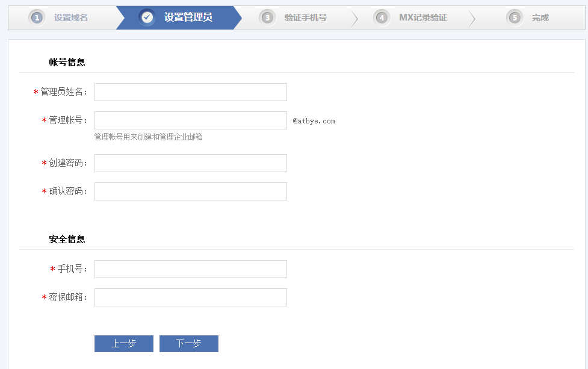Switch to the 验证手机号 step
Viewport: 588px width, 369px height.
[305, 17]
